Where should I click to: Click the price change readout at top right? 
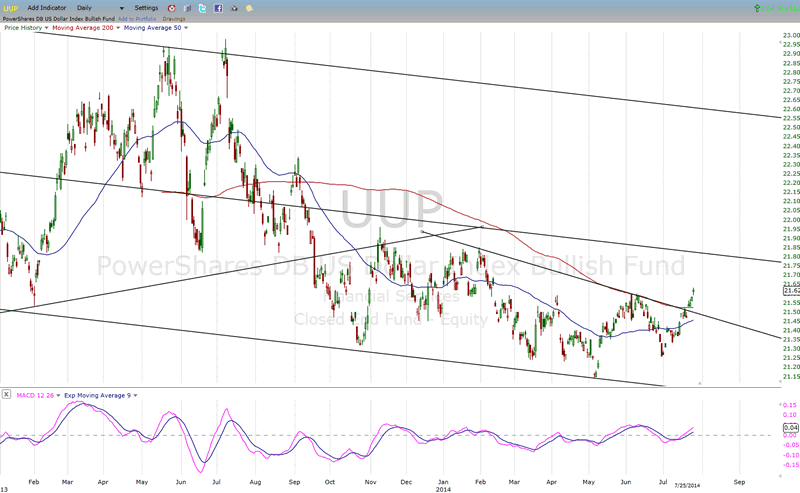[777, 9]
